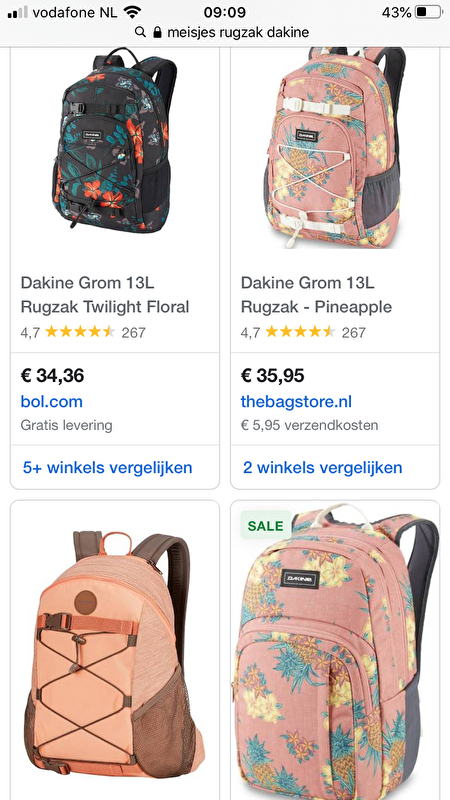
Task: Open the peach orange backpack image
Action: pyautogui.click(x=114, y=658)
